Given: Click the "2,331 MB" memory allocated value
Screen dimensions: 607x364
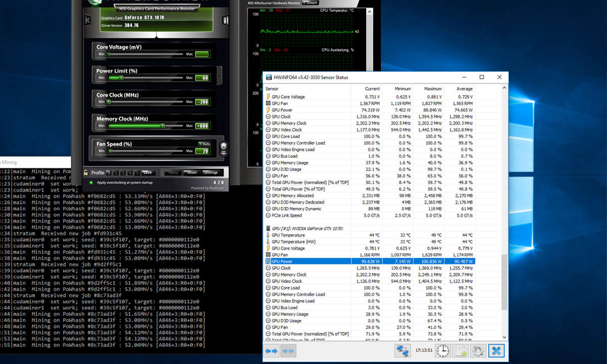Looking at the screenshot, I should (x=371, y=196).
